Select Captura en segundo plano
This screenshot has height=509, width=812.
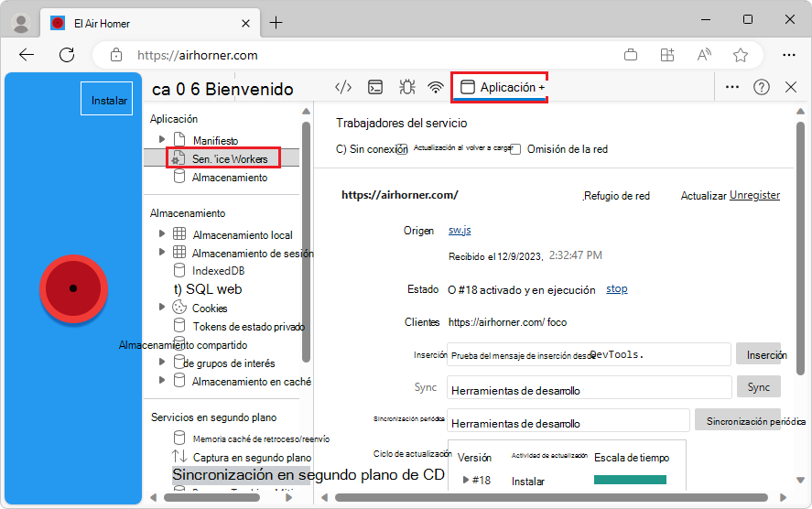(x=252, y=458)
